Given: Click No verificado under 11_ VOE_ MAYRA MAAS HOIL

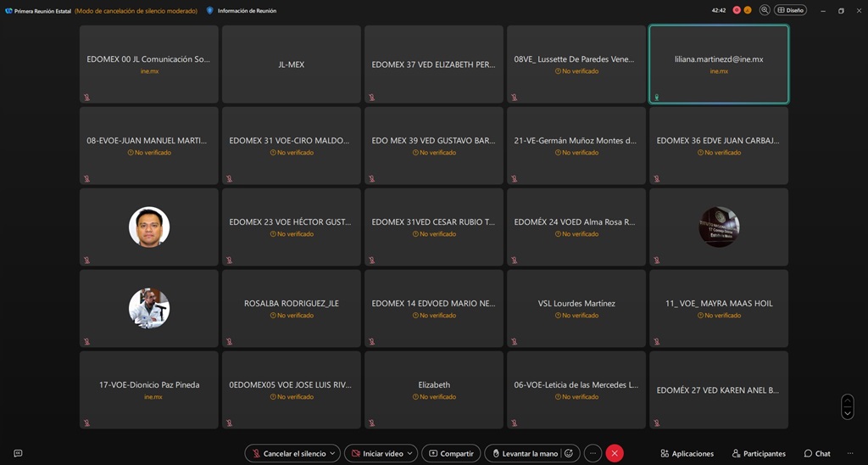Looking at the screenshot, I should click(x=719, y=316).
